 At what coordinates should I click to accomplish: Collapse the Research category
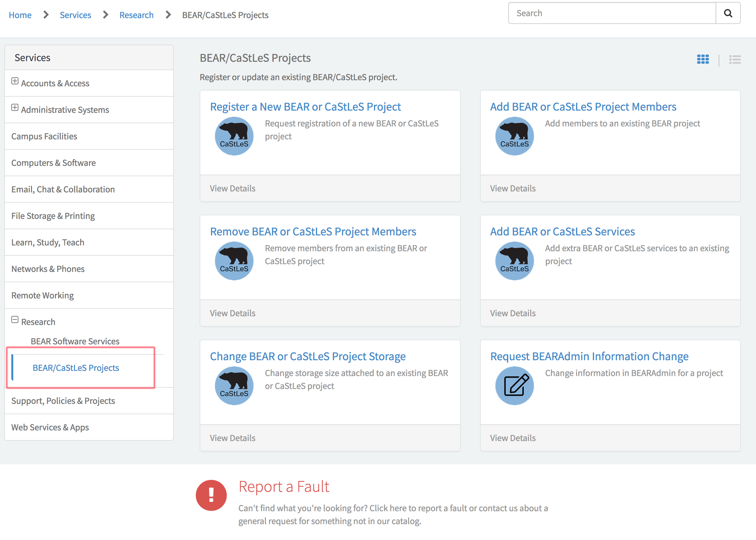(15, 319)
